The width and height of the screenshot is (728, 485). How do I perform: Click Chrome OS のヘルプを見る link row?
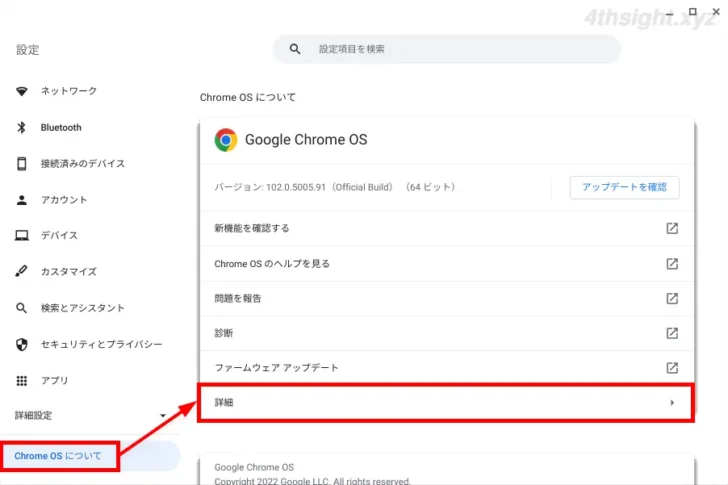pos(447,264)
